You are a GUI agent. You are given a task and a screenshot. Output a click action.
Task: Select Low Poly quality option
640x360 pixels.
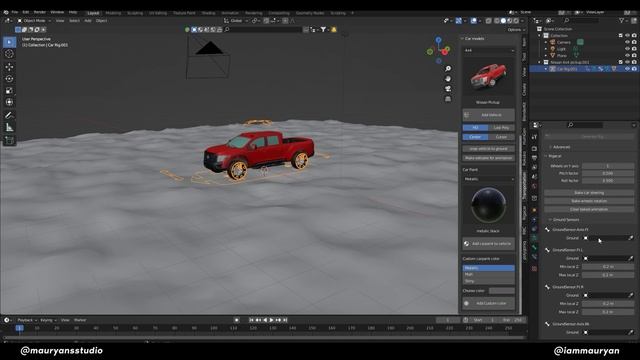pos(501,128)
